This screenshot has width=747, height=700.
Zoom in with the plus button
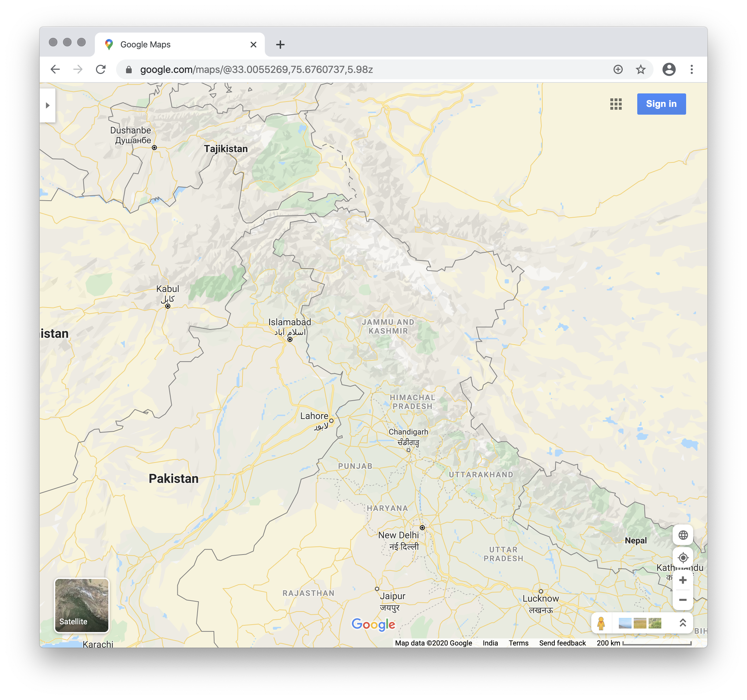coord(683,580)
